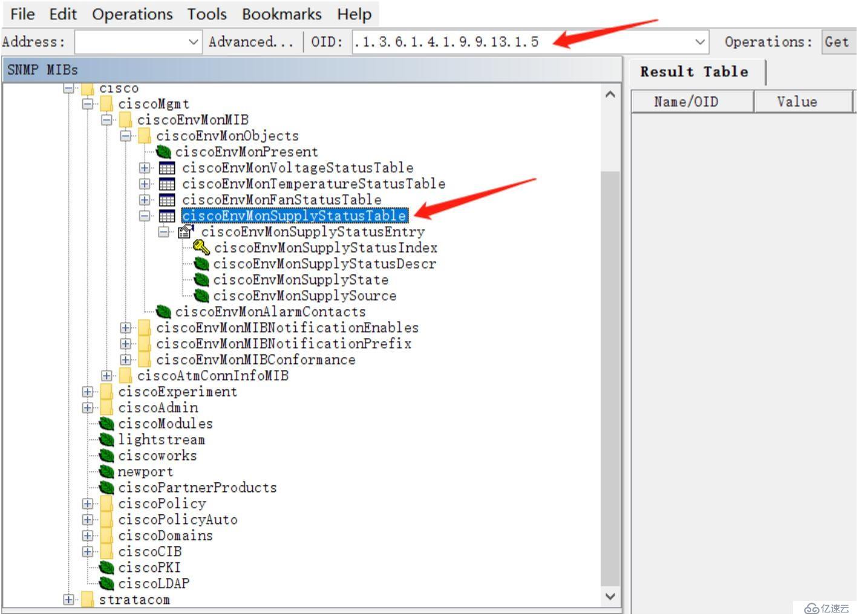
Task: Expand ciscoEnvMonTemperatureStatusTable
Action: pos(145,184)
